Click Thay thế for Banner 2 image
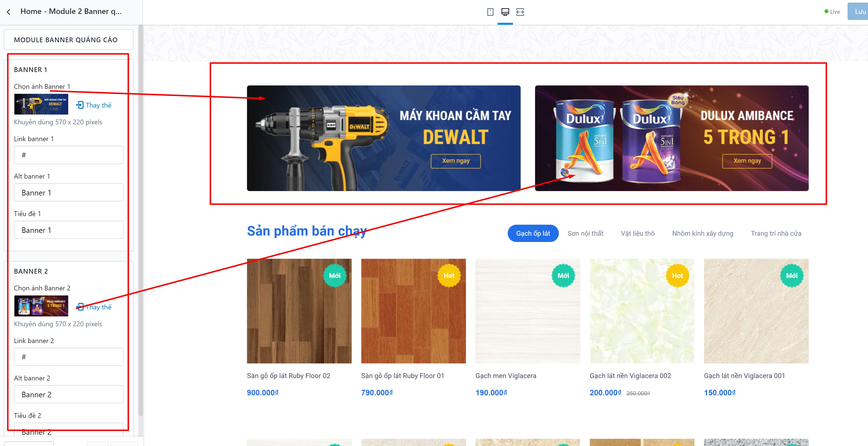The width and height of the screenshot is (868, 446). (x=94, y=307)
